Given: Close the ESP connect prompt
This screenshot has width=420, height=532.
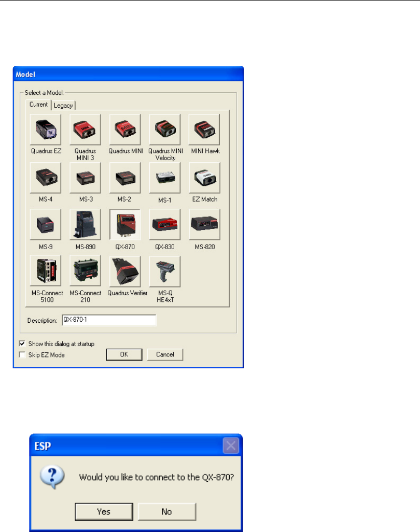Looking at the screenshot, I should coord(231,445).
